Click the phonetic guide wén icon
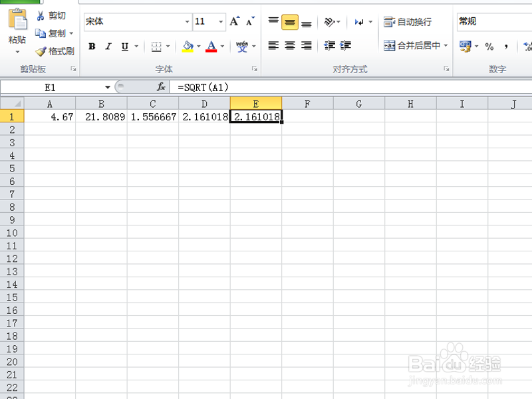Viewport: 532px width, 399px height. (x=242, y=46)
